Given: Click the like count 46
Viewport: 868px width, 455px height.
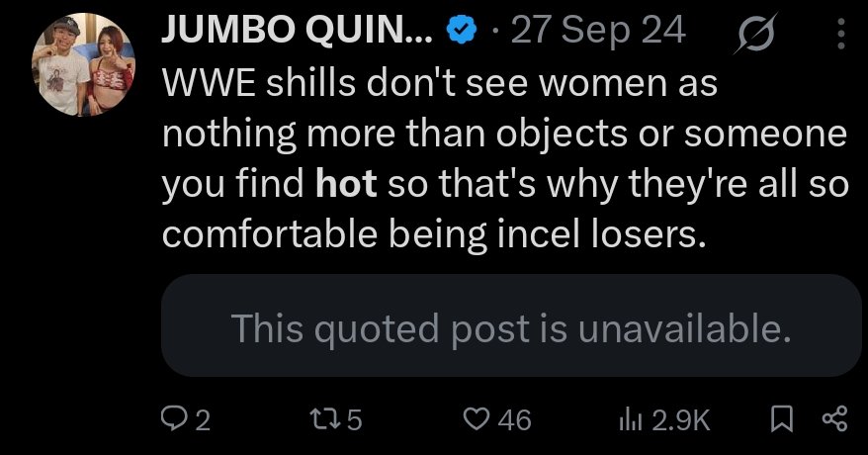Looking at the screenshot, I should [514, 420].
